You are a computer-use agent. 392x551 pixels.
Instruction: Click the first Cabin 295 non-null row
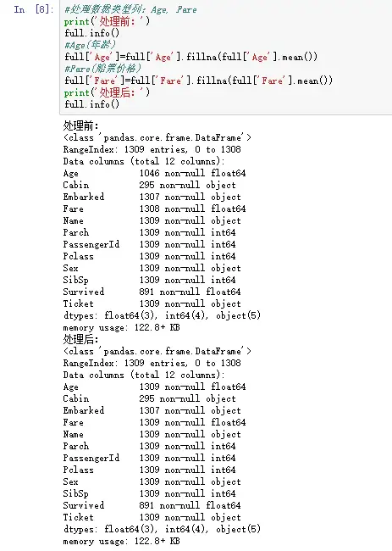150,185
